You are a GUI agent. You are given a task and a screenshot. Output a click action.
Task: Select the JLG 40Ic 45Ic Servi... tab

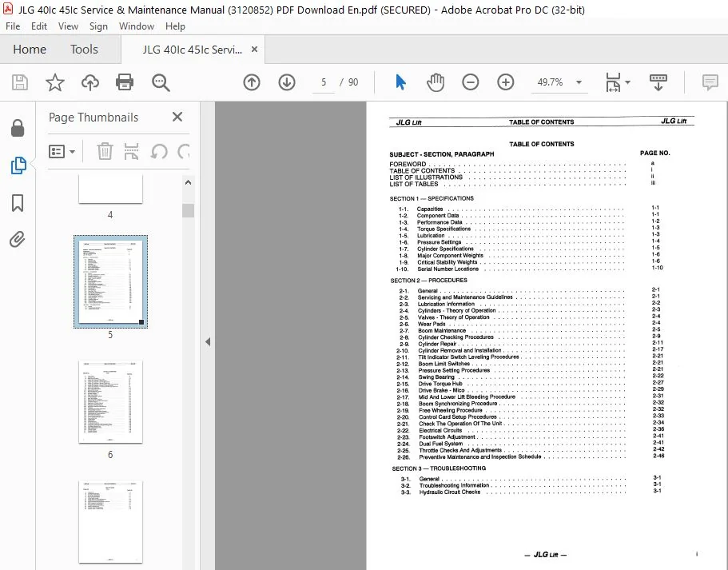[x=193, y=50]
